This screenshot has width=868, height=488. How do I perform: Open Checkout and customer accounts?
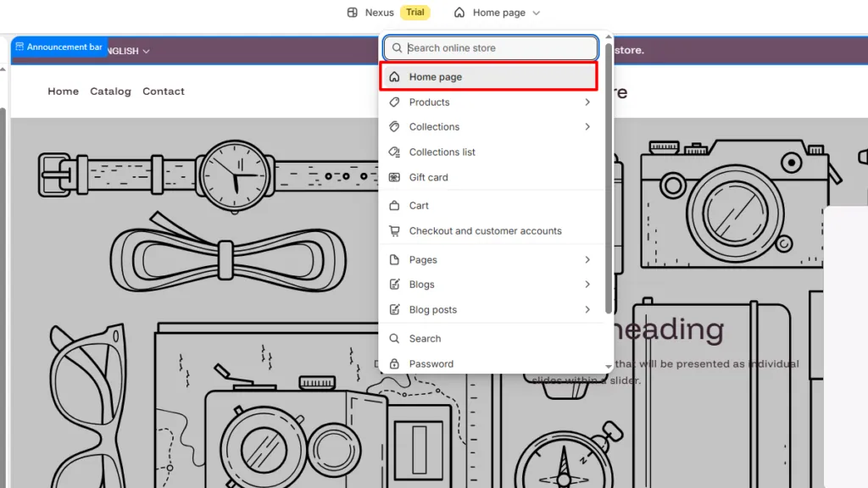coord(488,230)
